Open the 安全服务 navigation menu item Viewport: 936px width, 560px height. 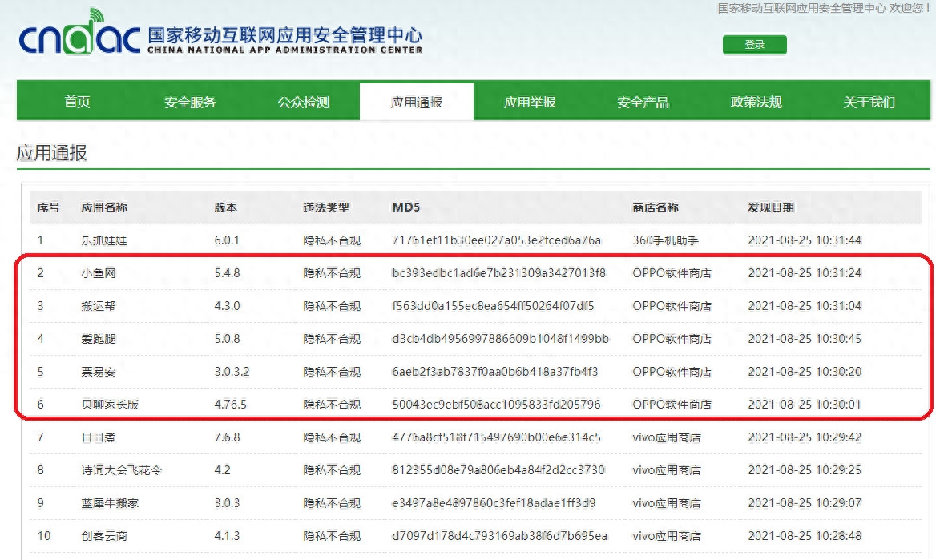(189, 101)
